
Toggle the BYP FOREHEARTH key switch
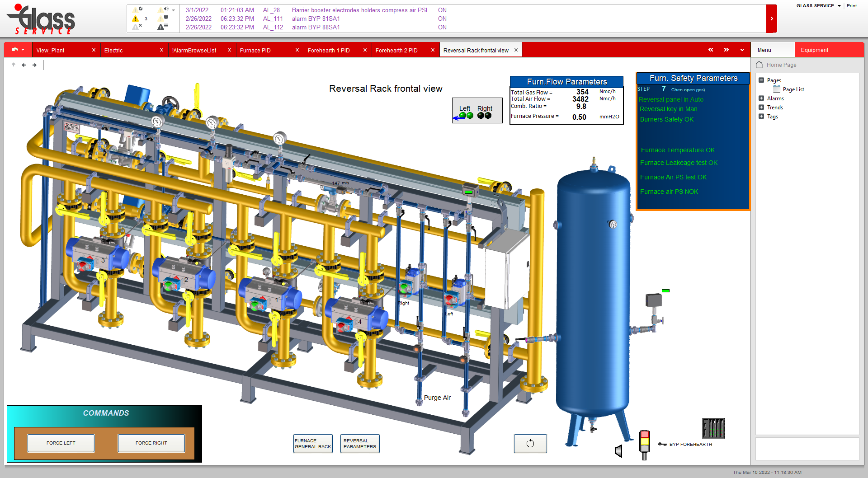(x=663, y=444)
